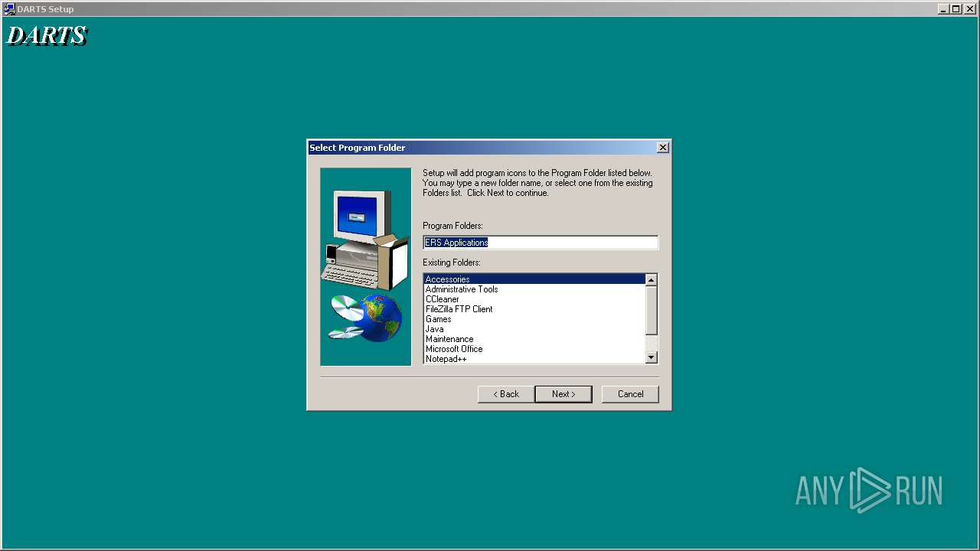The image size is (980, 551).
Task: Go back with the Back button
Action: [506, 394]
